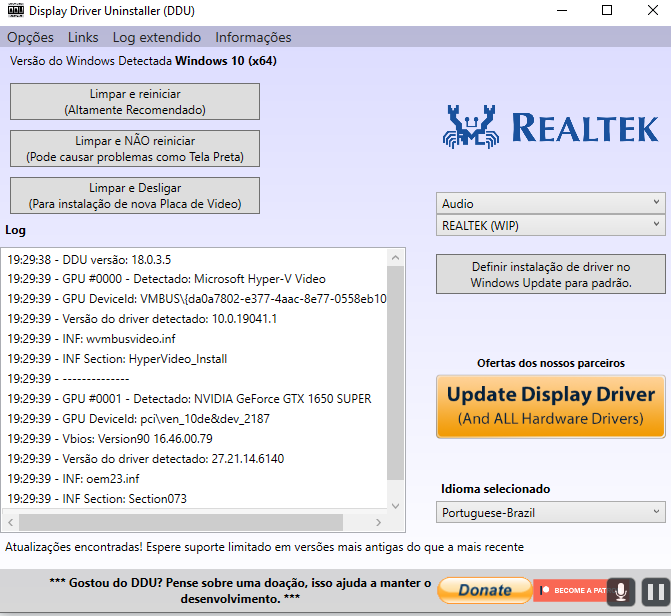Click the Update Display Driver offer banner
Viewport: 671px width, 616px height.
pyautogui.click(x=551, y=407)
